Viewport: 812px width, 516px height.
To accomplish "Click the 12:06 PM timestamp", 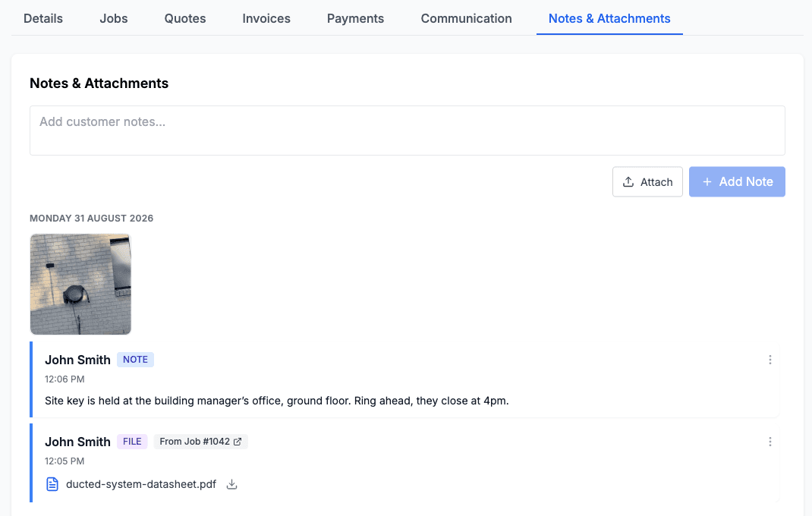I will (x=65, y=379).
